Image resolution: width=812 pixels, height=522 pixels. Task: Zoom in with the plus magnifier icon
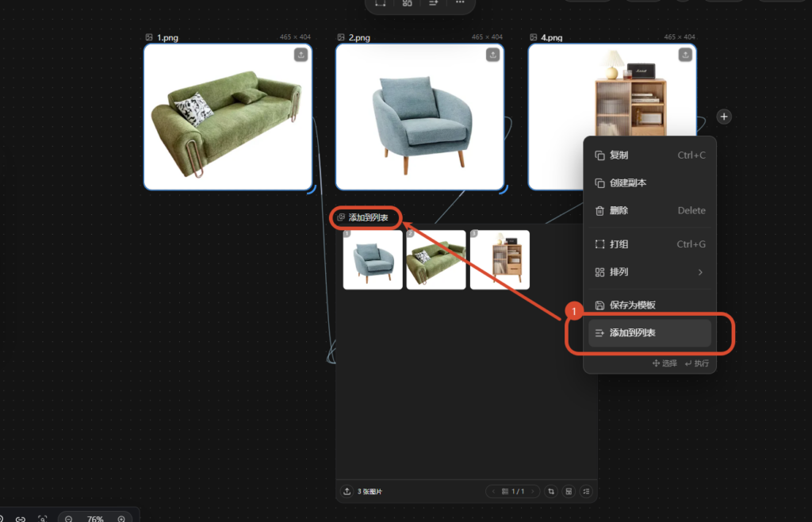tap(121, 518)
